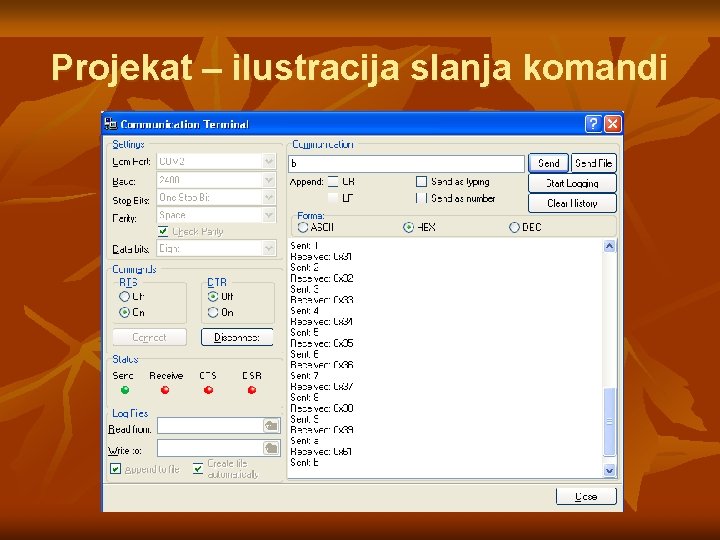The image size is (720, 540).
Task: Click the red Receive status indicator
Action: pyautogui.click(x=165, y=390)
